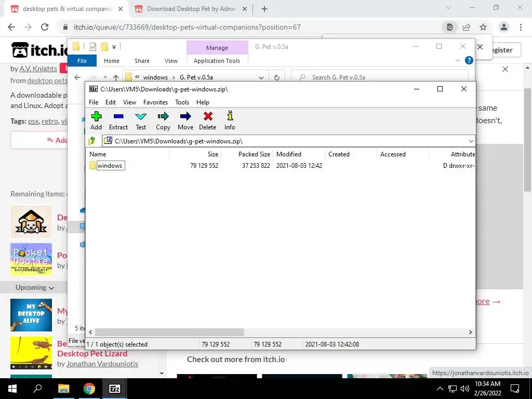Click the Delete toolbar icon in 7-Zip
Screen dimensions: 532x399
[208, 121]
